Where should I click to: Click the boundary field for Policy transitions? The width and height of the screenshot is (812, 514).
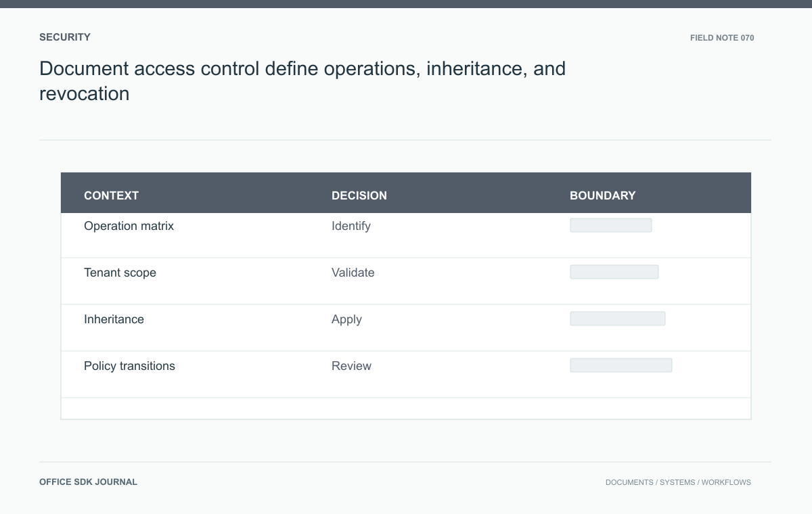(621, 365)
